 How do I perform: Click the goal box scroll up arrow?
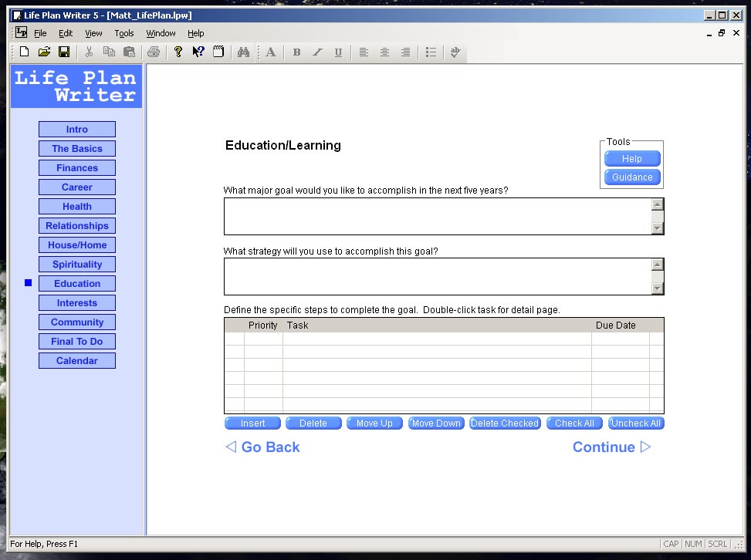pos(657,204)
